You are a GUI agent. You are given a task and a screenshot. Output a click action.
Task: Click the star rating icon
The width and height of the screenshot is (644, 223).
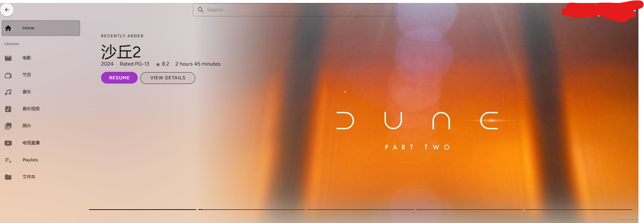point(158,64)
